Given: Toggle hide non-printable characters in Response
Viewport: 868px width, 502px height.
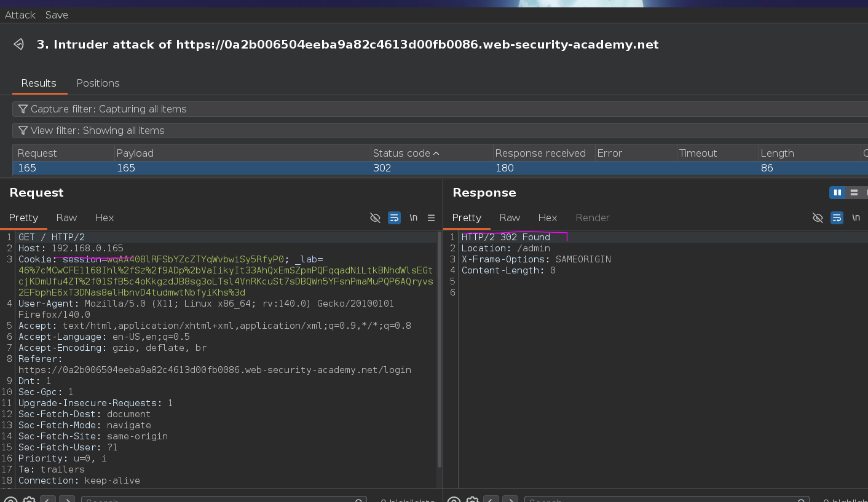Looking at the screenshot, I should [x=818, y=218].
